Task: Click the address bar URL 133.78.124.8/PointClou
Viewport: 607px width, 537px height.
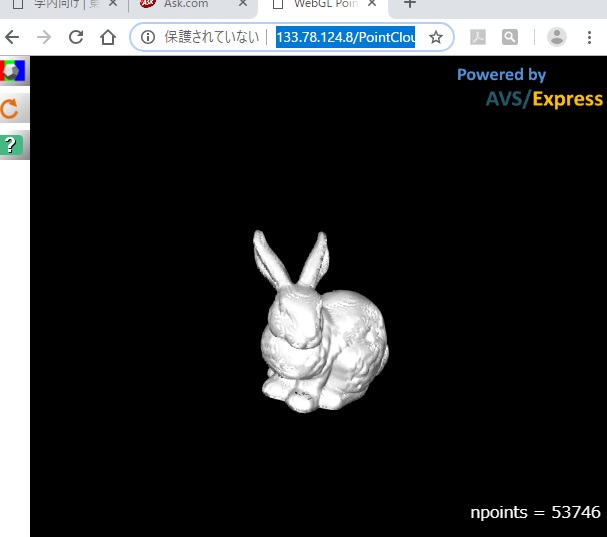Action: coord(345,37)
